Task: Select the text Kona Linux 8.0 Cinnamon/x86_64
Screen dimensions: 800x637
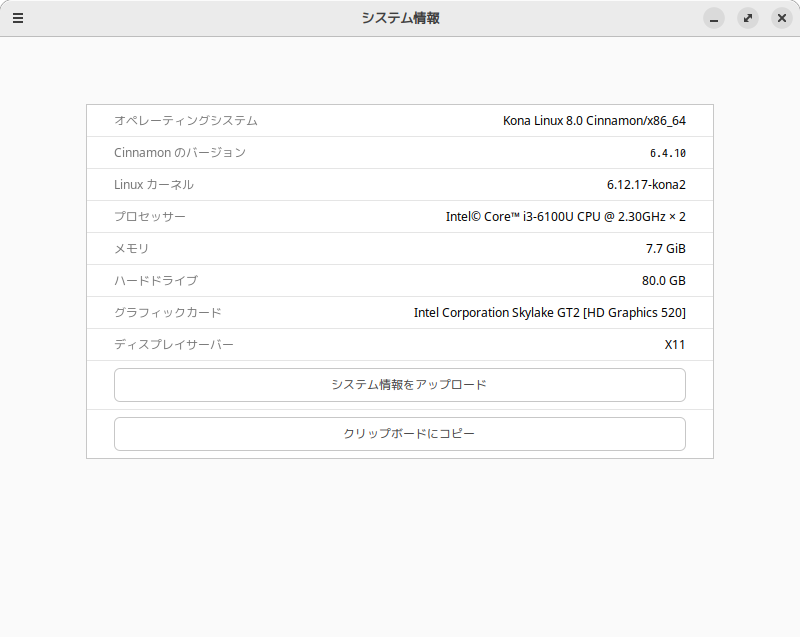Action: 594,121
